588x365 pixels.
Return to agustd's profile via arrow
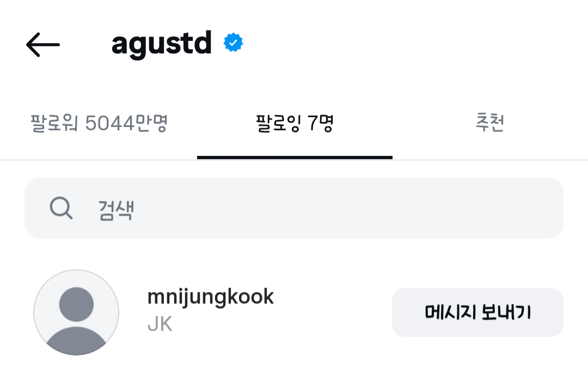42,44
